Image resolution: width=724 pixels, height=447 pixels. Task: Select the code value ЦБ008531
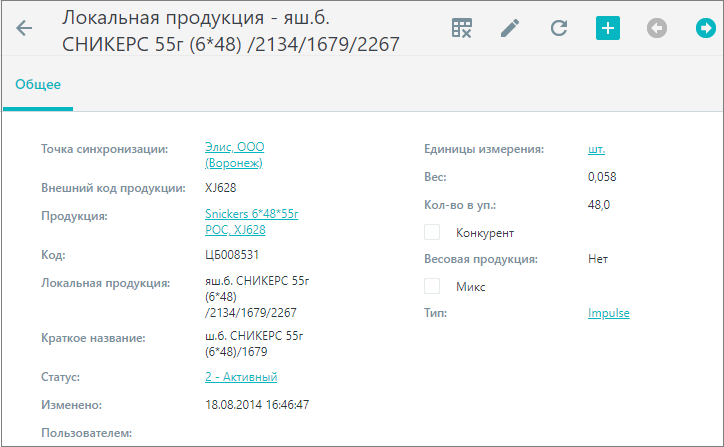point(232,255)
